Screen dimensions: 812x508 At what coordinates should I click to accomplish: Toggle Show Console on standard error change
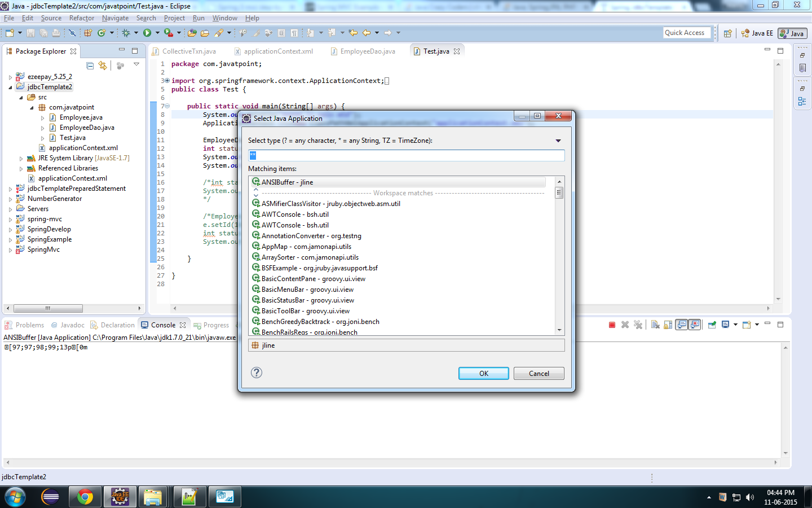click(695, 325)
